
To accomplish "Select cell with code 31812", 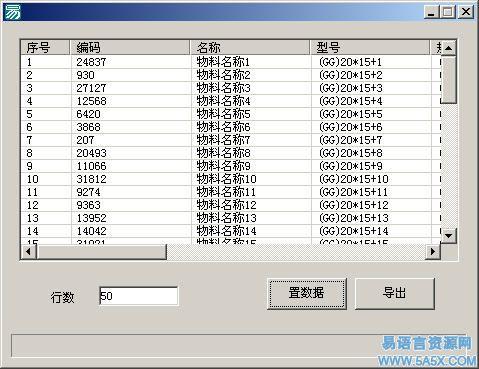I will 131,179.
